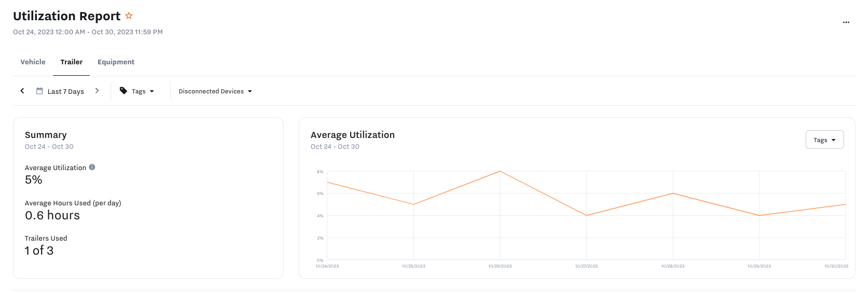Click the 10/26/2023 peak point on chart
868x293 pixels.
(x=500, y=171)
